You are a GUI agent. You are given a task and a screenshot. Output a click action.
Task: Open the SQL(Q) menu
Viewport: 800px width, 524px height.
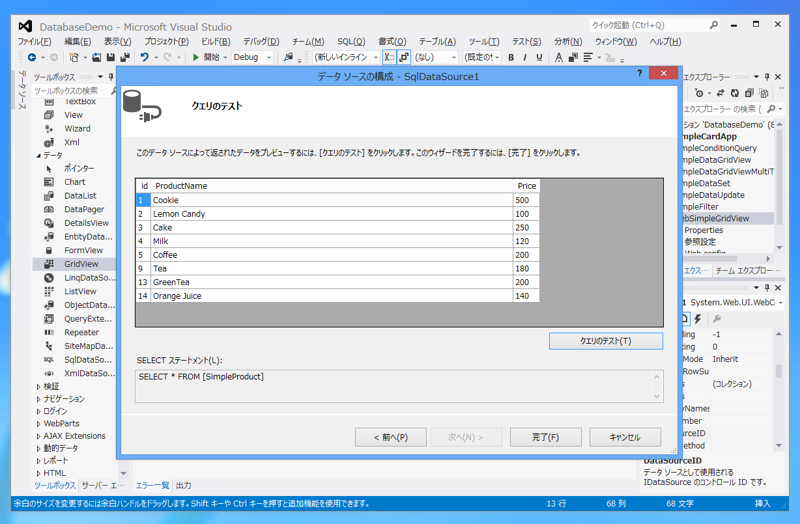[351, 42]
